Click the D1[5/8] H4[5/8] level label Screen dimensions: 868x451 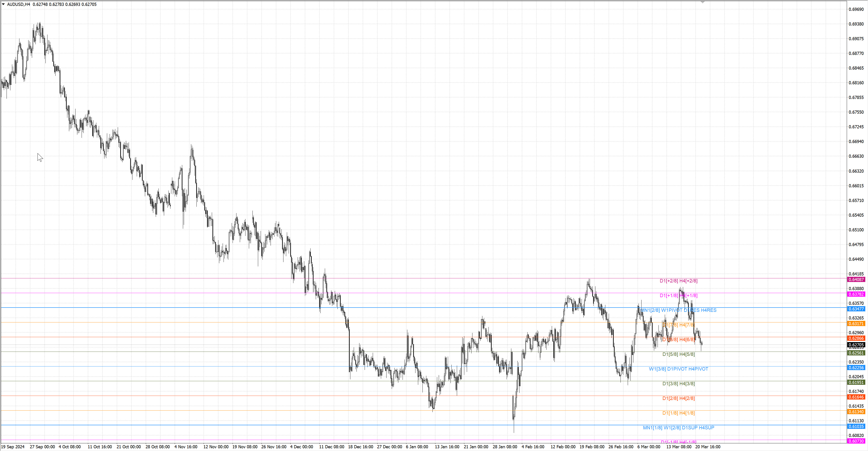pos(678,354)
